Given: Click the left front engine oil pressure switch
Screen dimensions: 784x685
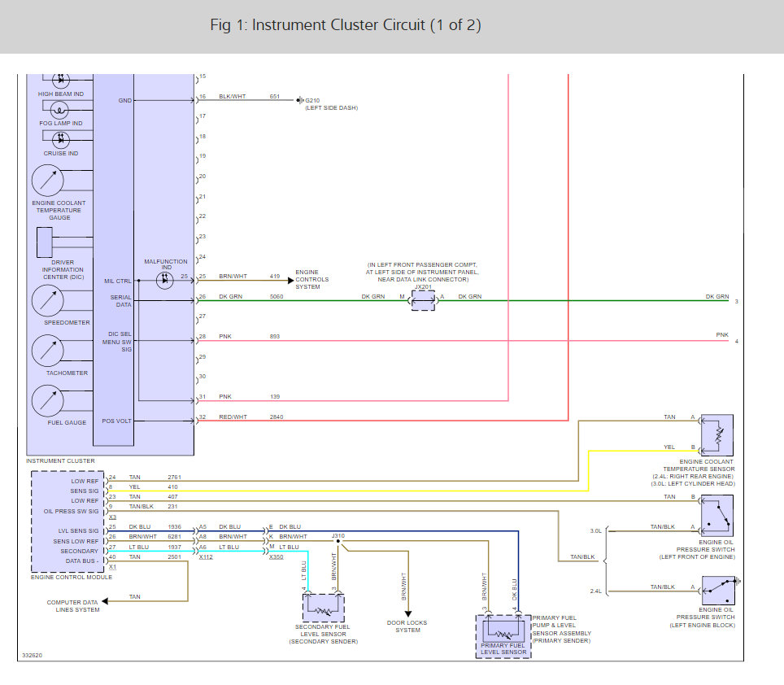Looking at the screenshot, I should coord(717,515).
